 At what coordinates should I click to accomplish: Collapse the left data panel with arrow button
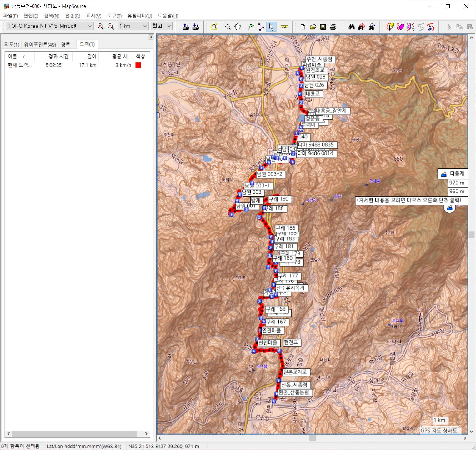[151, 37]
